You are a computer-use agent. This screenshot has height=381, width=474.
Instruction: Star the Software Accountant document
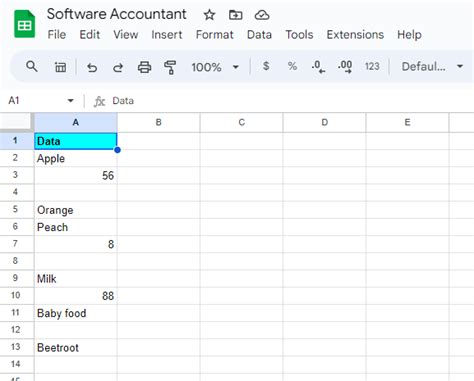pyautogui.click(x=209, y=15)
